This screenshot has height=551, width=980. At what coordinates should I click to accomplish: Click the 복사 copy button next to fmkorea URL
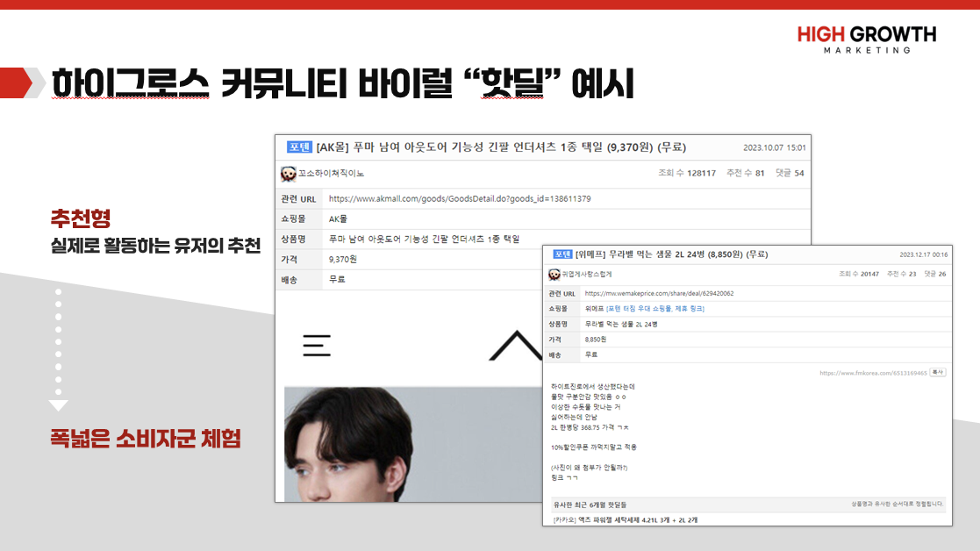938,372
